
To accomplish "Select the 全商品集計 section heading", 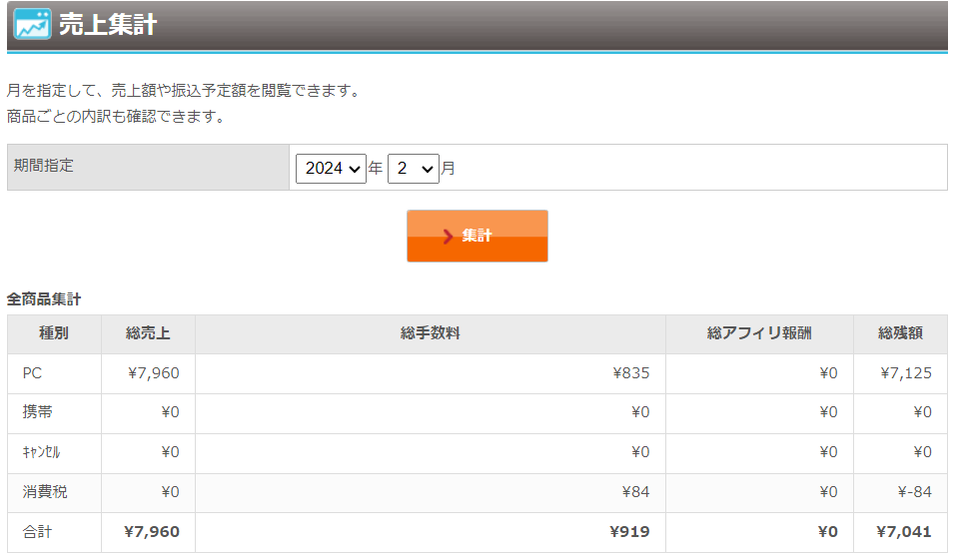I will coord(44,298).
